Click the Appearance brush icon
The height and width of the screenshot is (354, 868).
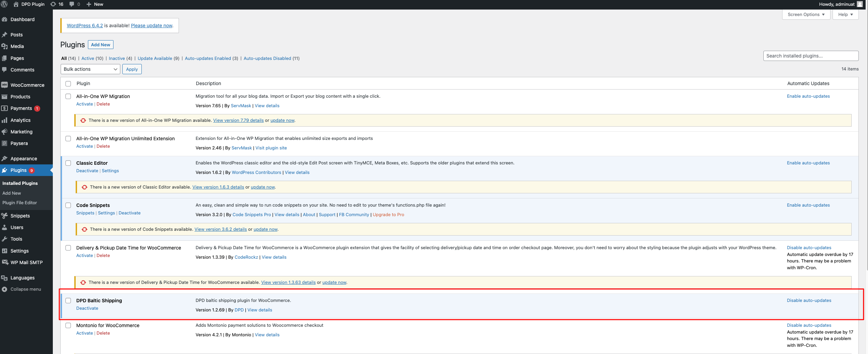pos(4,159)
